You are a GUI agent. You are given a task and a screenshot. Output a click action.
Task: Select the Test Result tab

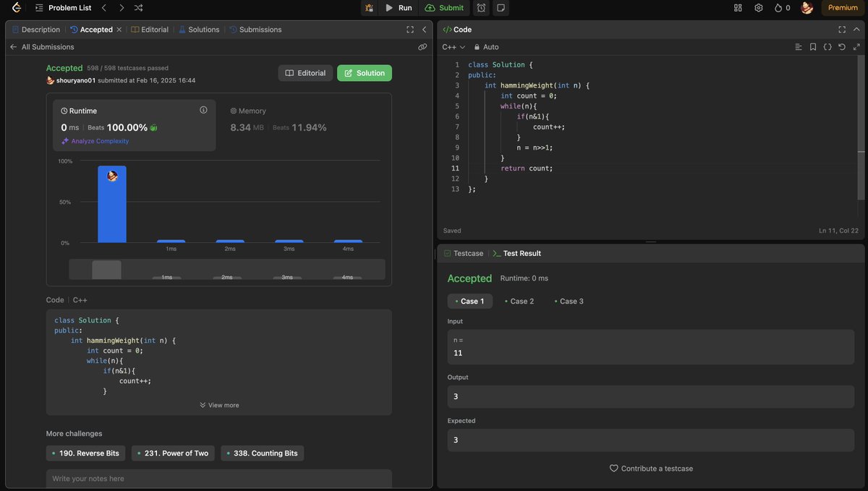pos(516,253)
